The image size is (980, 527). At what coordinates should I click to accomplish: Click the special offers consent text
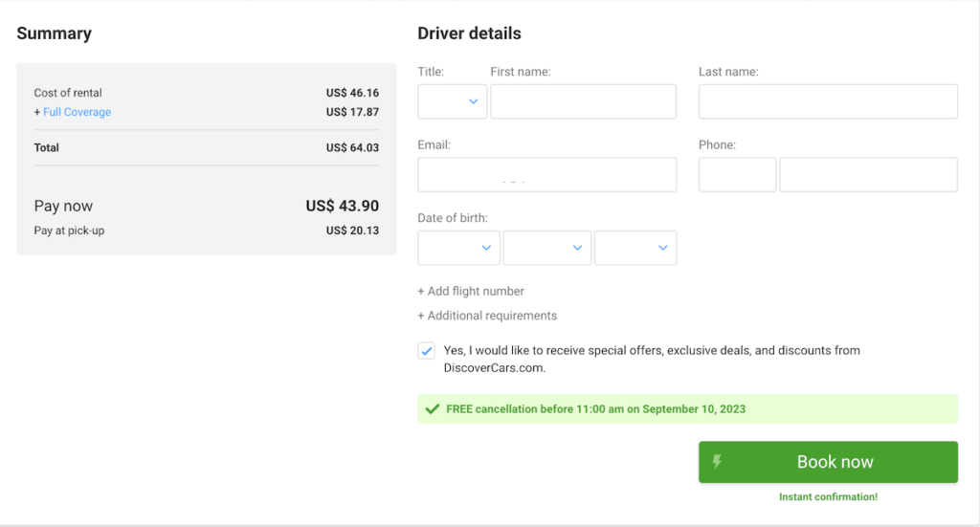click(x=652, y=359)
